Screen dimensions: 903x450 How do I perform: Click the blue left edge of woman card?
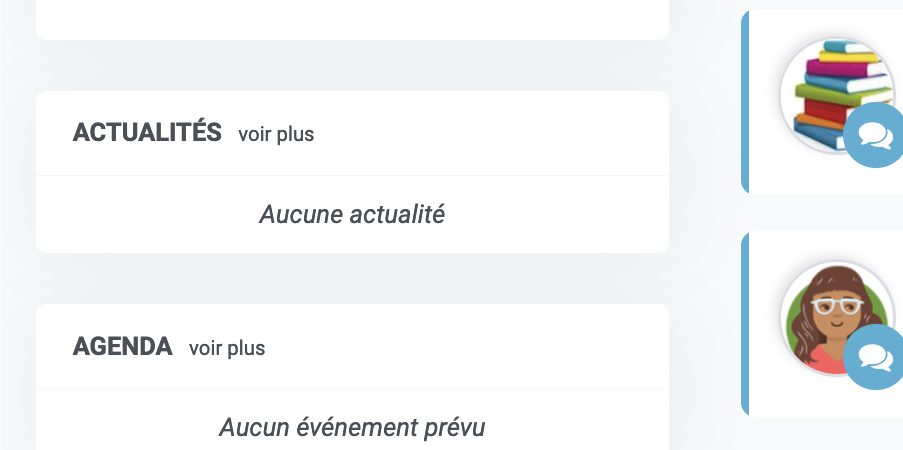click(745, 324)
